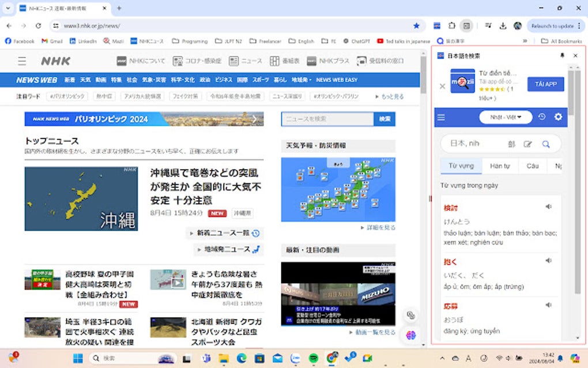Screen dimensions: 588x368
Task: Open Mazii settings gear
Action: pos(557,117)
